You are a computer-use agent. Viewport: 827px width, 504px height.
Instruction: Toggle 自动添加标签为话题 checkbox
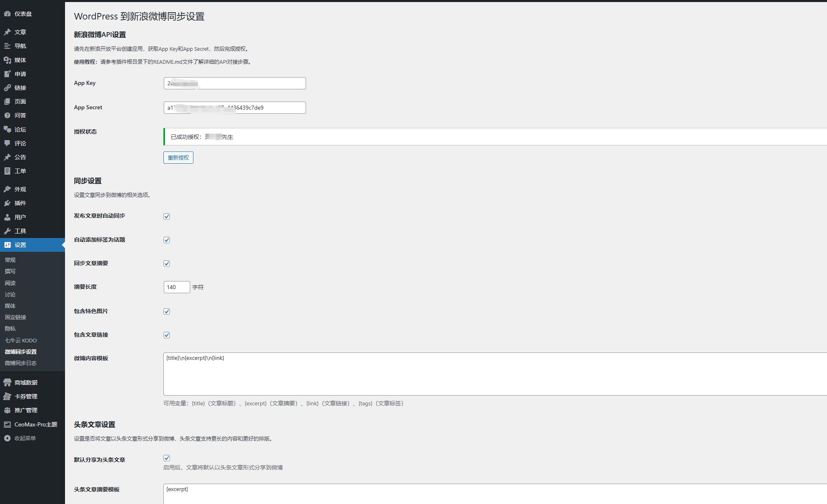pyautogui.click(x=167, y=240)
